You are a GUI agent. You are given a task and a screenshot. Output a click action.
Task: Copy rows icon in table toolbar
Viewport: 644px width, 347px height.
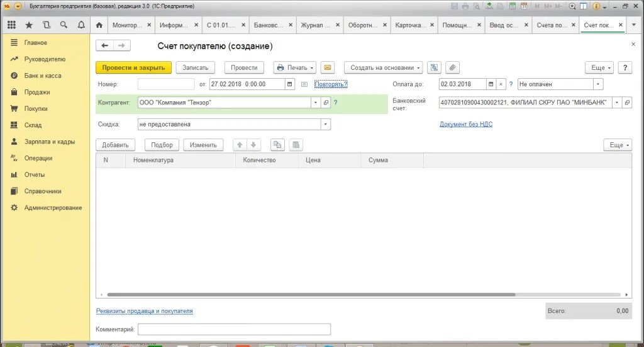[x=277, y=145]
